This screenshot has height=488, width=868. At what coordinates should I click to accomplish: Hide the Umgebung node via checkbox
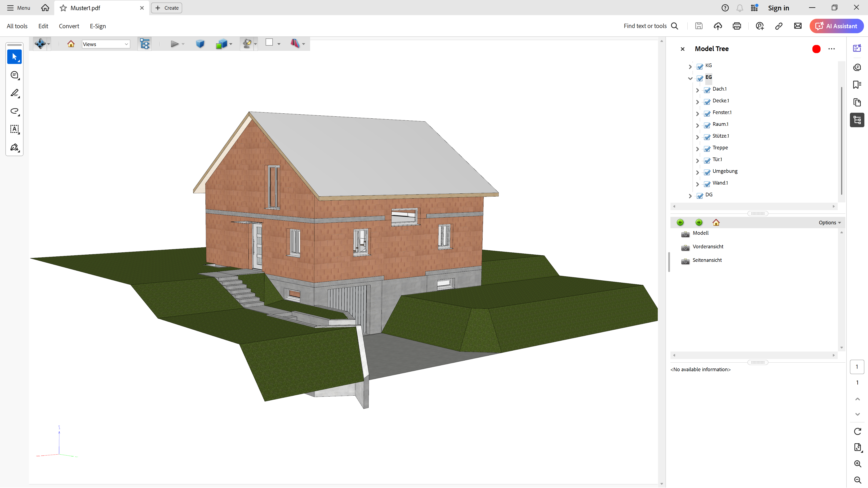point(707,172)
